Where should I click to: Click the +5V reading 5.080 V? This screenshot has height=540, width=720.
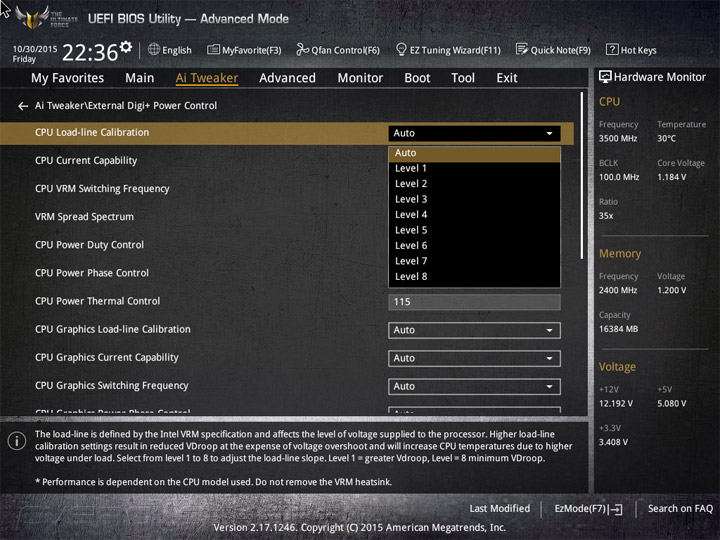point(671,404)
